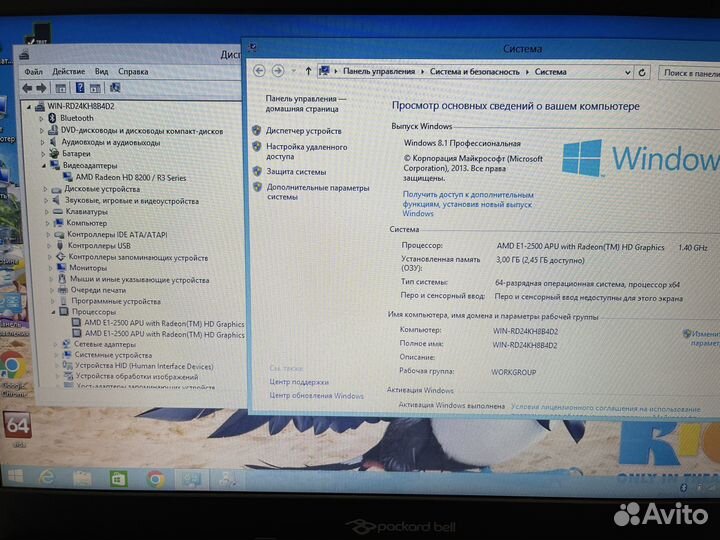Open Панель управления — домашняя страница
Viewport: 720px width, 540px height.
305,104
